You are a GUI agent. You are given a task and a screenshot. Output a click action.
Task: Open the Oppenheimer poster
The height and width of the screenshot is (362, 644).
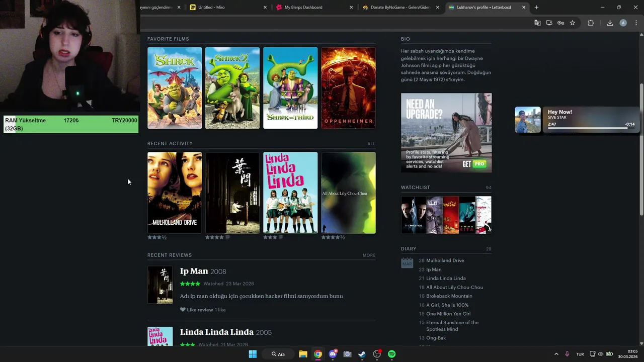click(x=348, y=88)
